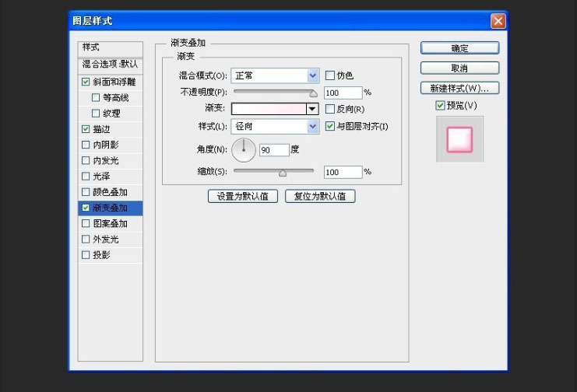577x392 pixels.
Task: Toggle the 仿色 checkbox
Action: click(330, 75)
